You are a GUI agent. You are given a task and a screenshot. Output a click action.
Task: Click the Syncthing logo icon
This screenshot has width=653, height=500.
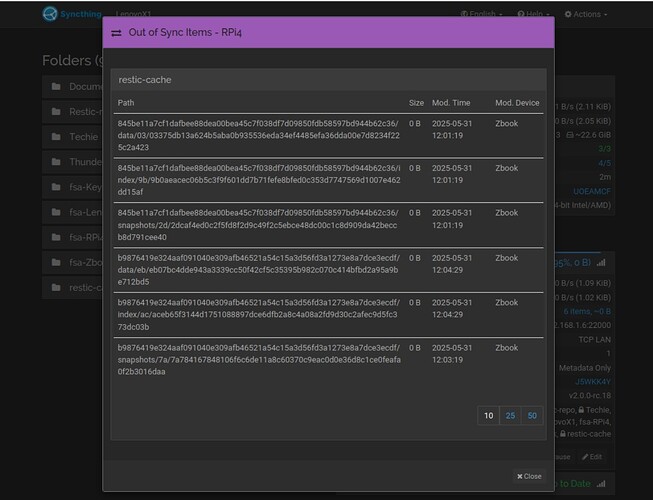point(50,14)
